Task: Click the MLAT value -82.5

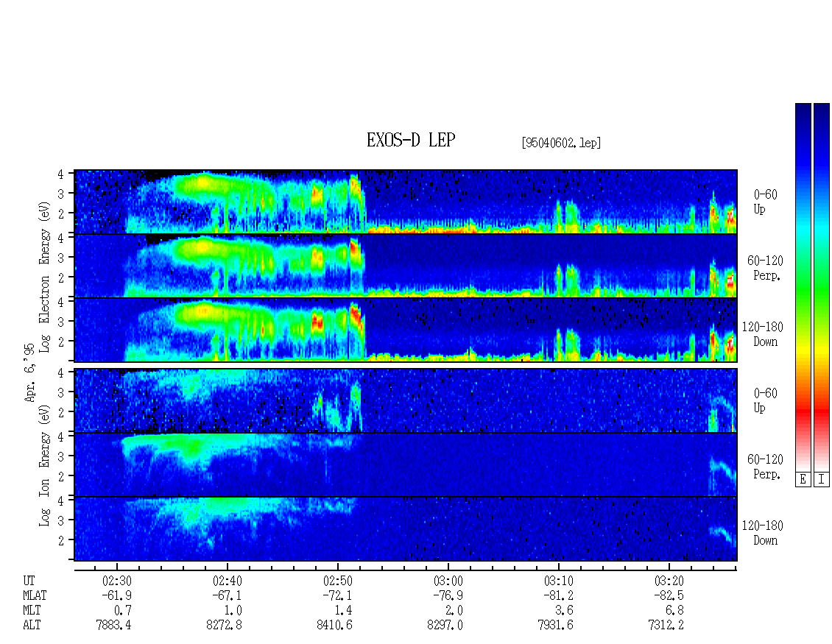Action: 669,595
